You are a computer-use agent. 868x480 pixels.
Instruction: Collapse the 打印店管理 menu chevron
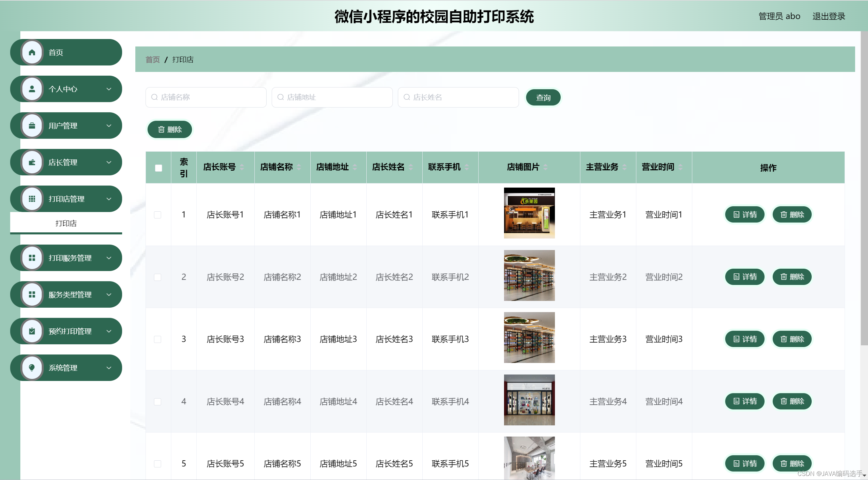point(109,199)
